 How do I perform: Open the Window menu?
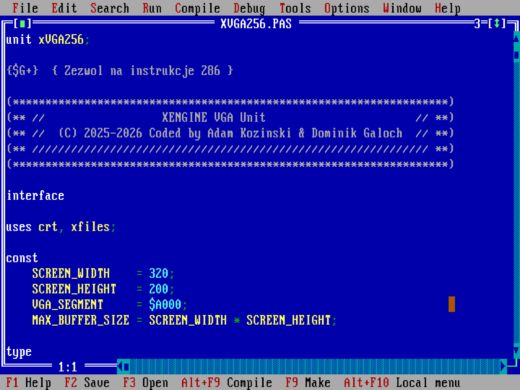click(x=402, y=8)
